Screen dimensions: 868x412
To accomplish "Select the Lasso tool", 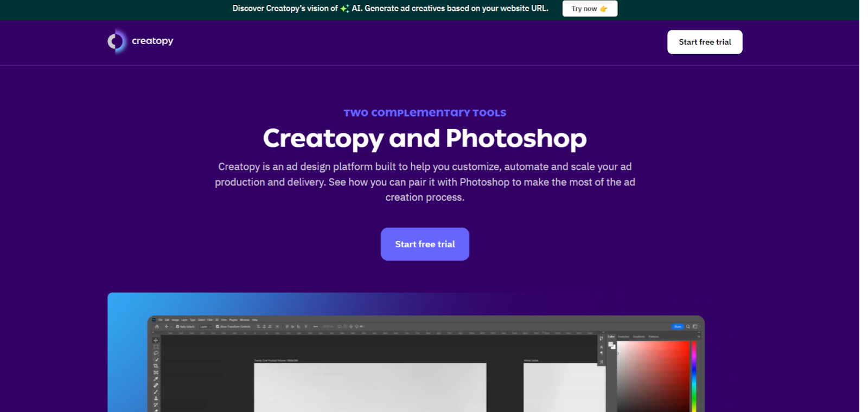I will pyautogui.click(x=156, y=353).
